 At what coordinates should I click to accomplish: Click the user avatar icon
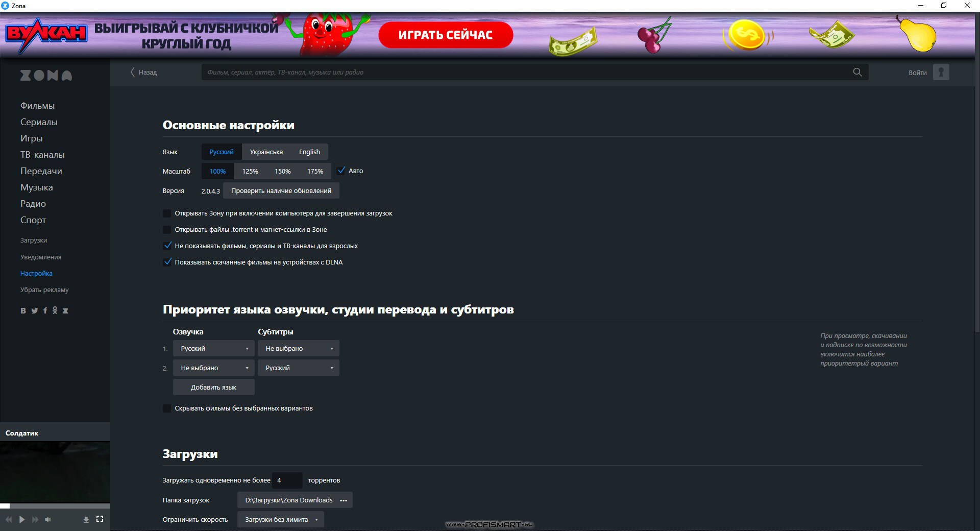[x=941, y=72]
